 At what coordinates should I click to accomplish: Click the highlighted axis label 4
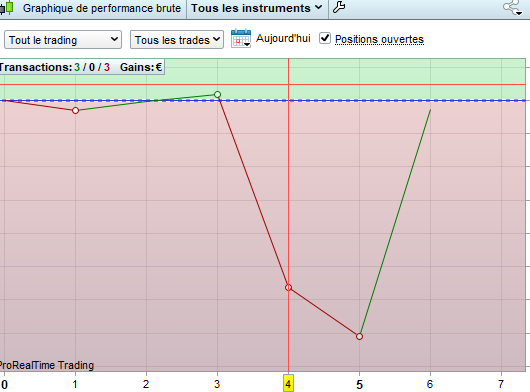coord(288,384)
